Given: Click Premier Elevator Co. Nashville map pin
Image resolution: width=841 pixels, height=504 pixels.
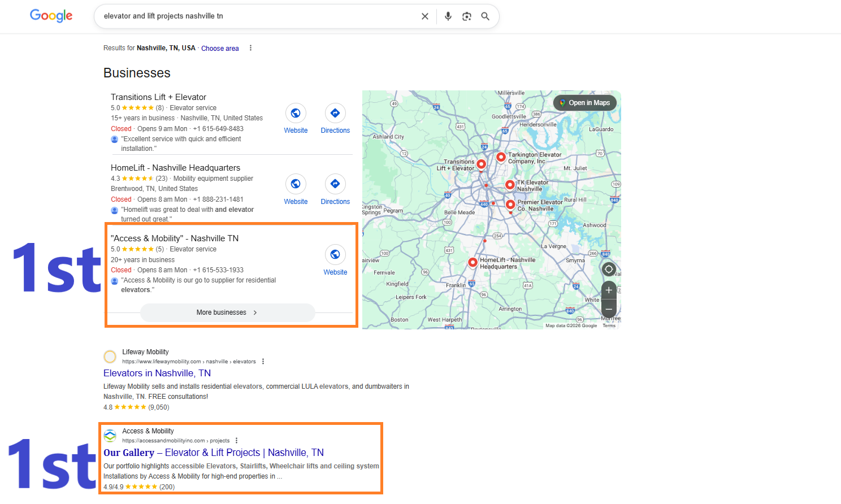Looking at the screenshot, I should (x=510, y=205).
